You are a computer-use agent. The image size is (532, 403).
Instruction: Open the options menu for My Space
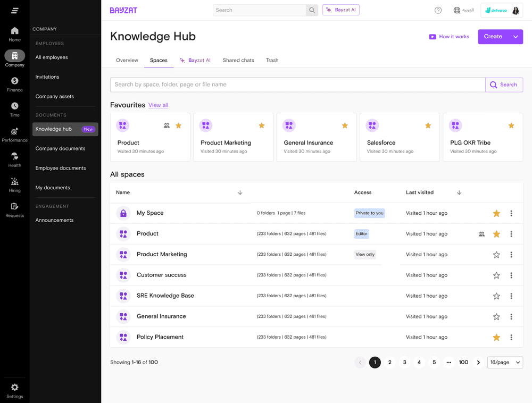[511, 213]
